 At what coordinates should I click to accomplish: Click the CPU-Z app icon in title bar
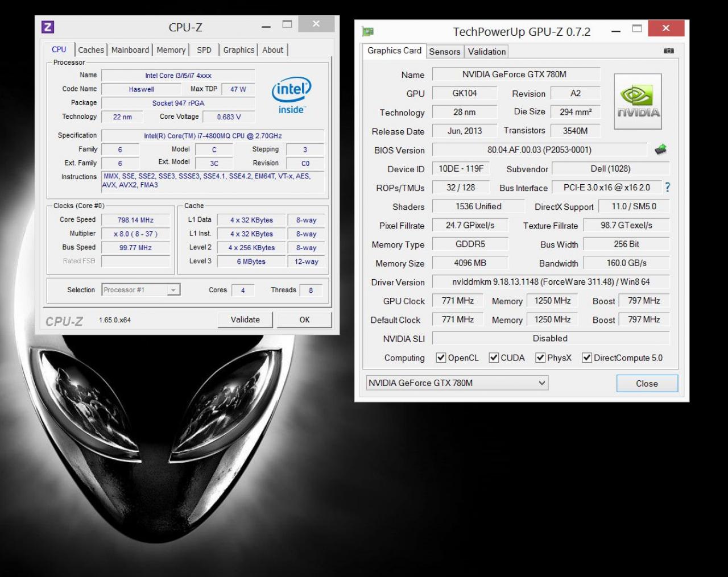(x=48, y=27)
